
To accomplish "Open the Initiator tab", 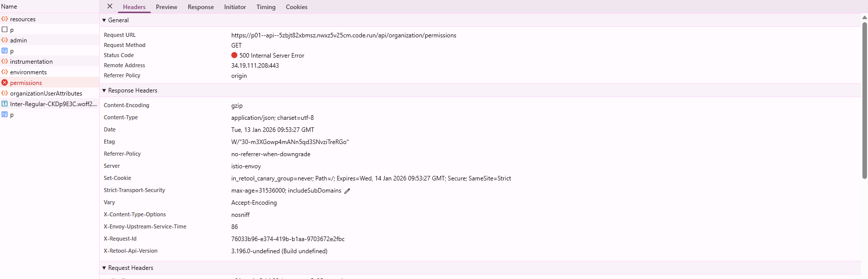I will [235, 7].
